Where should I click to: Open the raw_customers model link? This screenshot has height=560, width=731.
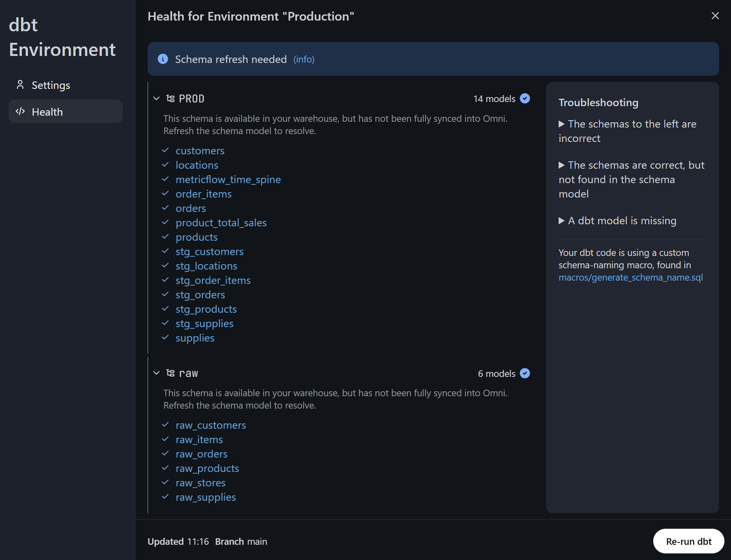click(211, 425)
